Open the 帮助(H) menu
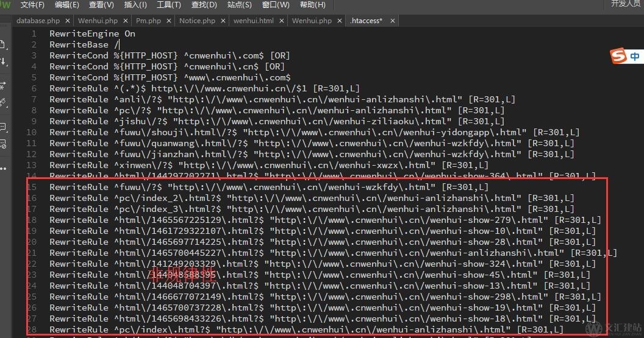The width and height of the screenshot is (644, 338). point(313,5)
